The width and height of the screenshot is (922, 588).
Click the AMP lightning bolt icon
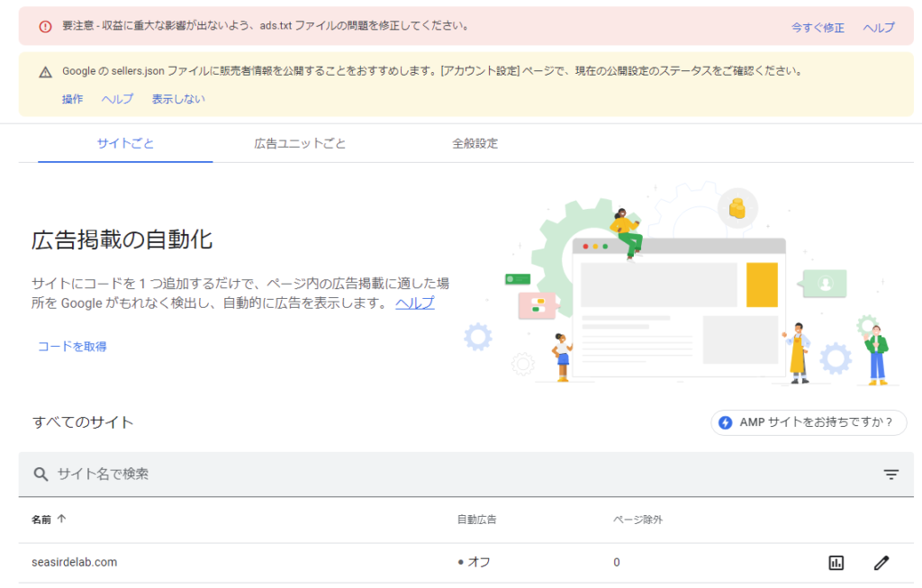tap(726, 423)
